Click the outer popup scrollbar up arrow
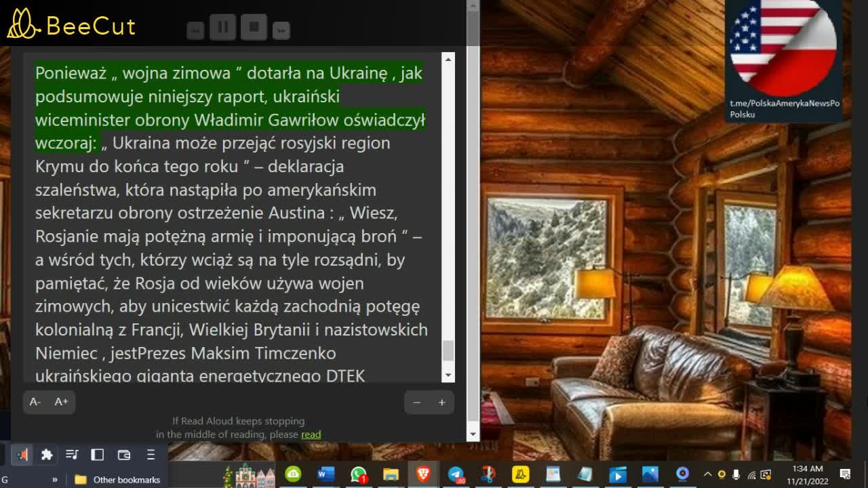868x488 pixels. (473, 5)
